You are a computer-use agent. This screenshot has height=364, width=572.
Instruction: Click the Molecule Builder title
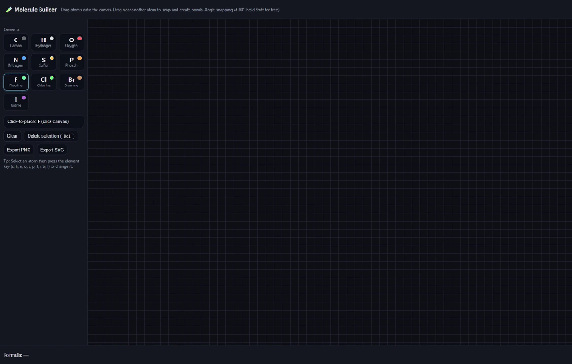coord(35,9)
